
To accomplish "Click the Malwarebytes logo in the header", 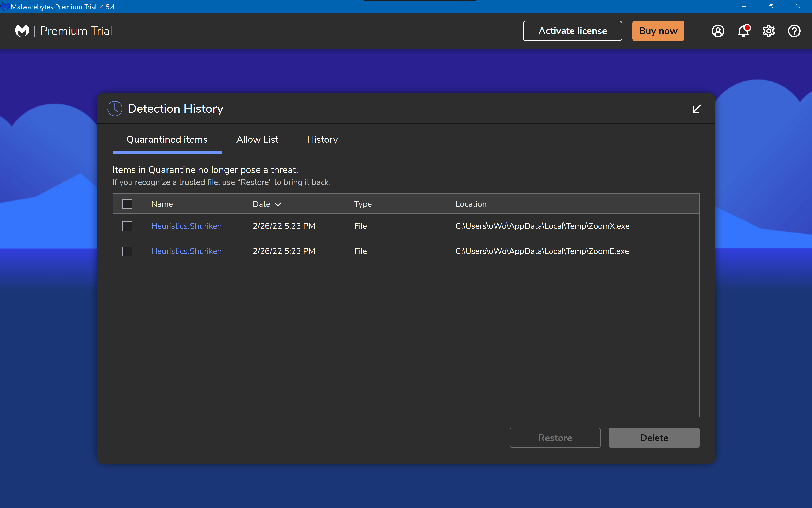I will (22, 31).
